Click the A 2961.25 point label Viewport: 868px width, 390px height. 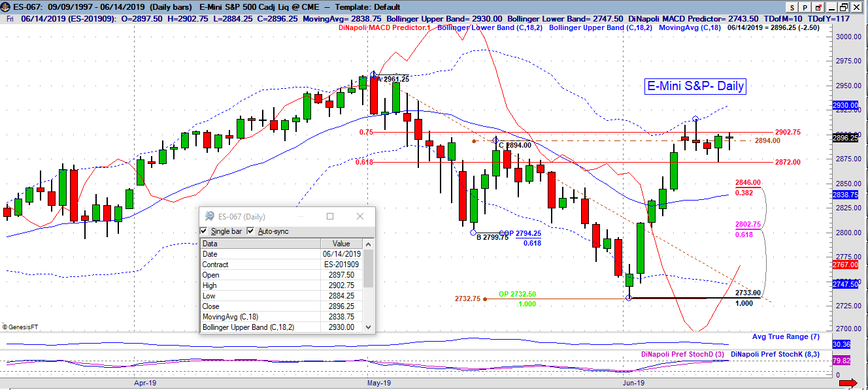click(x=393, y=79)
